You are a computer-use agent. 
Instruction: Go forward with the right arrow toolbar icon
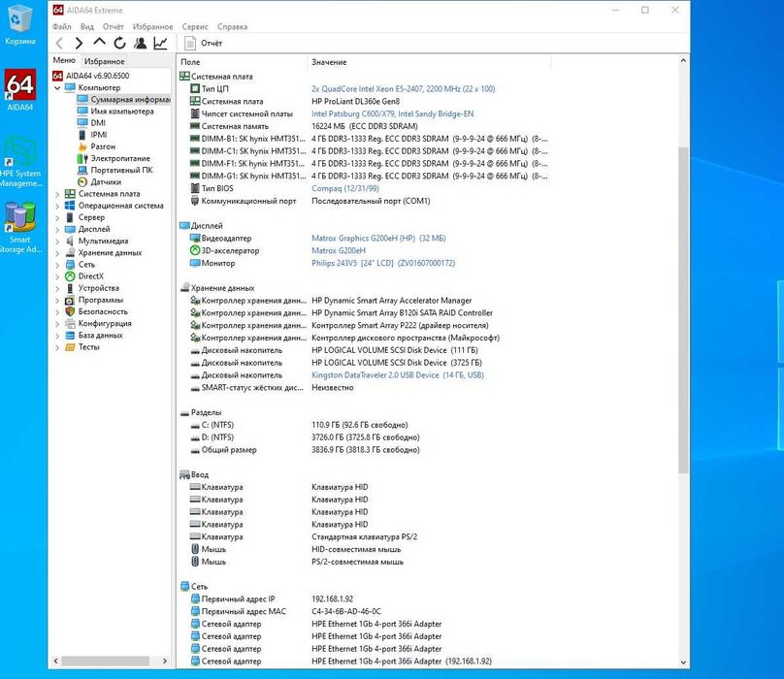click(x=79, y=44)
